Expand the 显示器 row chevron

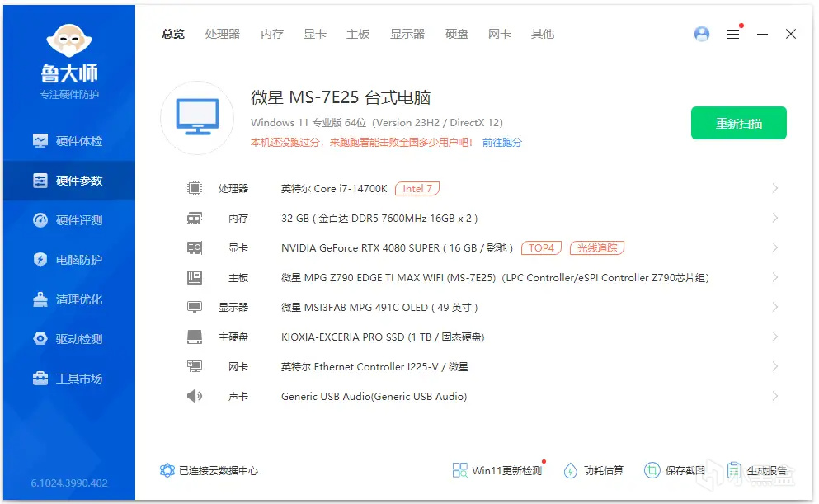(x=774, y=307)
